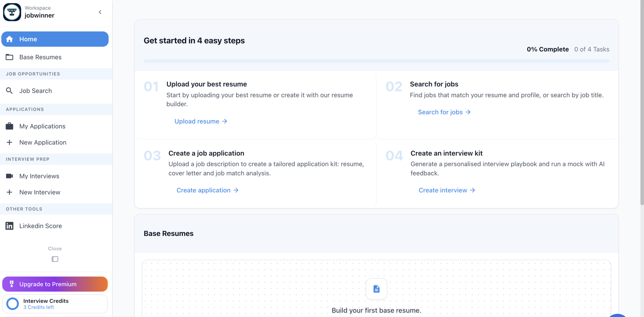Click the plus icon beside New Interview
The image size is (644, 317).
pyautogui.click(x=9, y=192)
